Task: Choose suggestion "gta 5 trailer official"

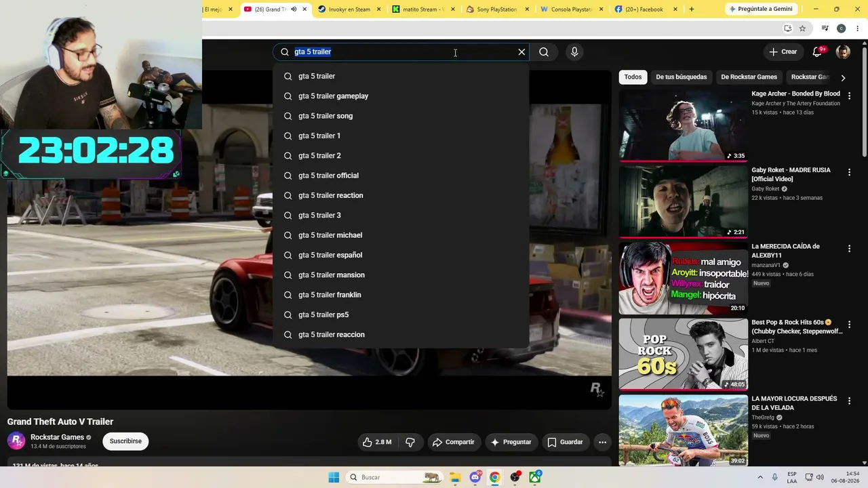Action: 401,176
